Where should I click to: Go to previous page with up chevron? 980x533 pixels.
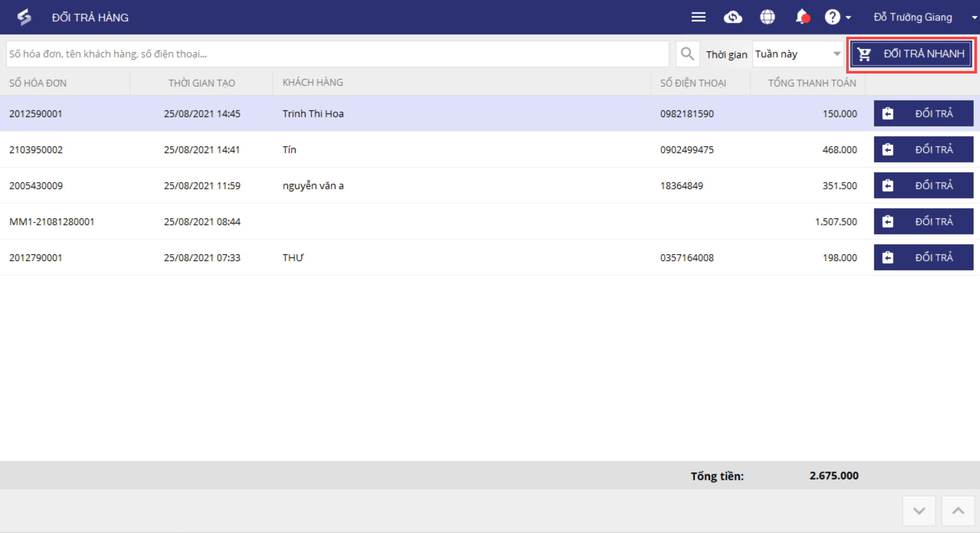click(x=958, y=511)
